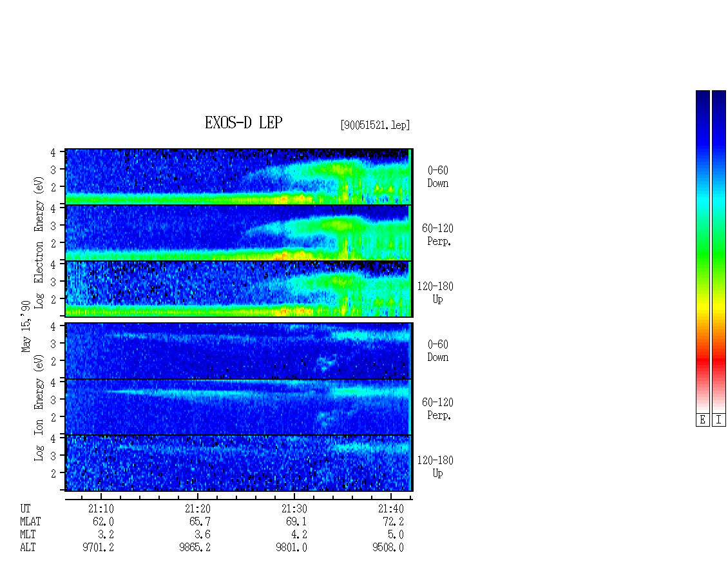Image resolution: width=728 pixels, height=564 pixels.
Task: Click the MLAT value 65.7
Action: (200, 521)
